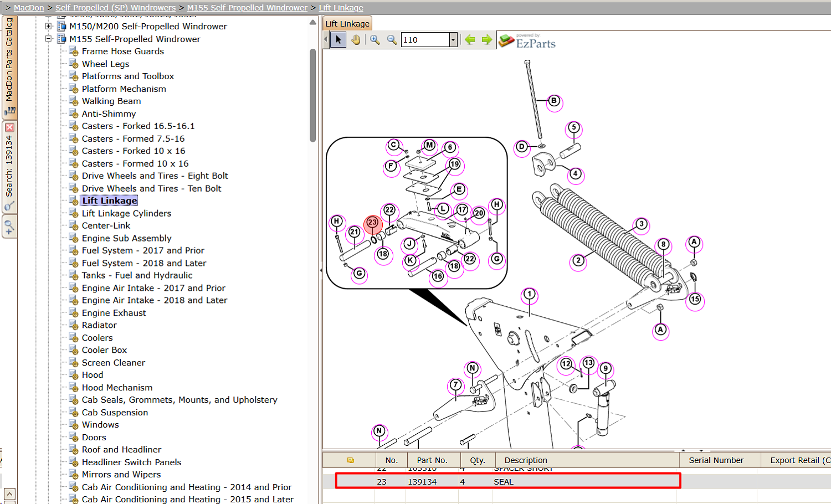This screenshot has width=831, height=504.
Task: Sort by the No. column header
Action: pos(392,460)
